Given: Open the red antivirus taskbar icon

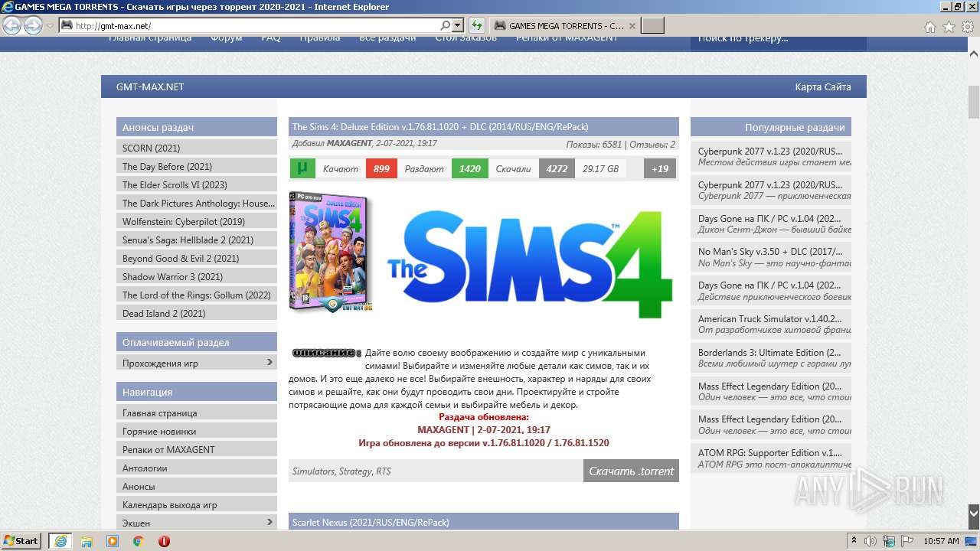Looking at the screenshot, I should pyautogui.click(x=164, y=541).
